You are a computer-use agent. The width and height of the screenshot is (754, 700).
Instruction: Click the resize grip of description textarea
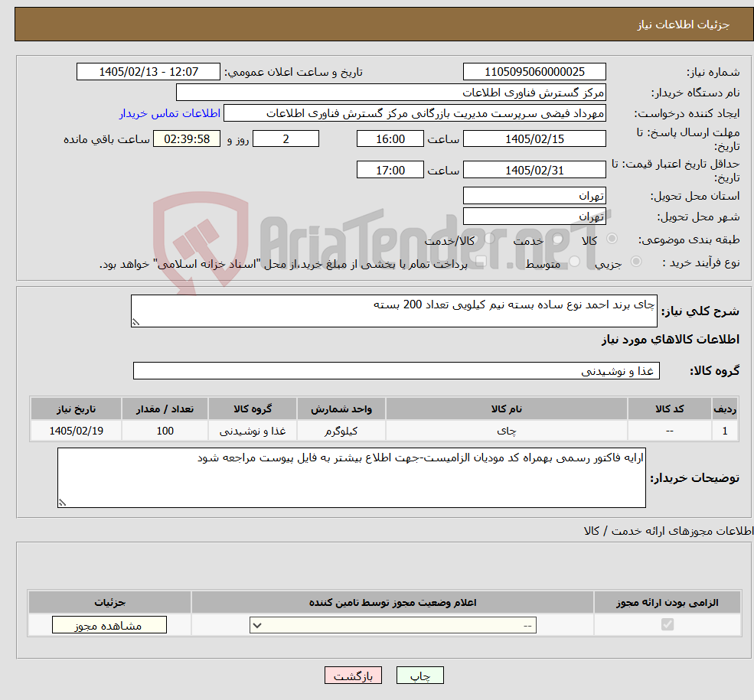click(135, 322)
